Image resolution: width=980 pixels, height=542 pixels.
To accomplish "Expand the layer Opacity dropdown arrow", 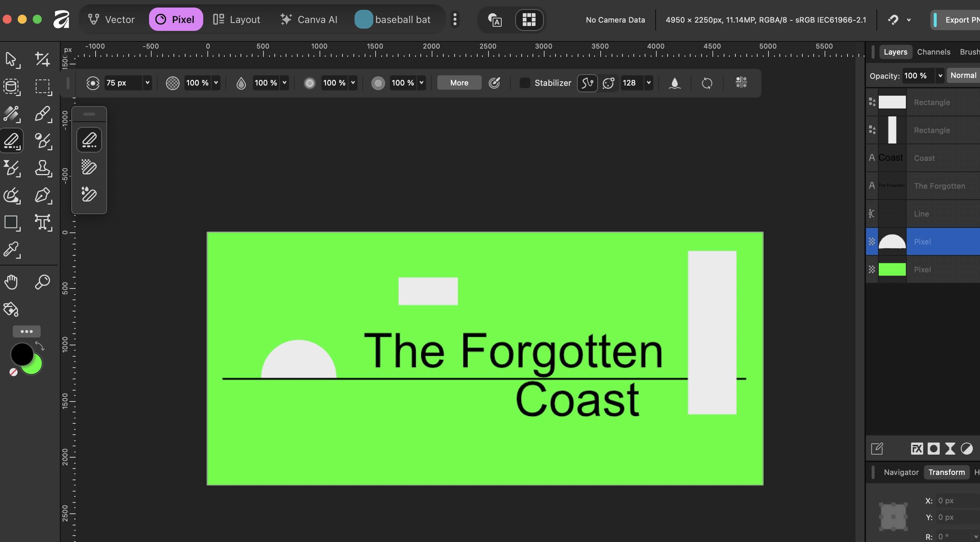I will pos(940,75).
